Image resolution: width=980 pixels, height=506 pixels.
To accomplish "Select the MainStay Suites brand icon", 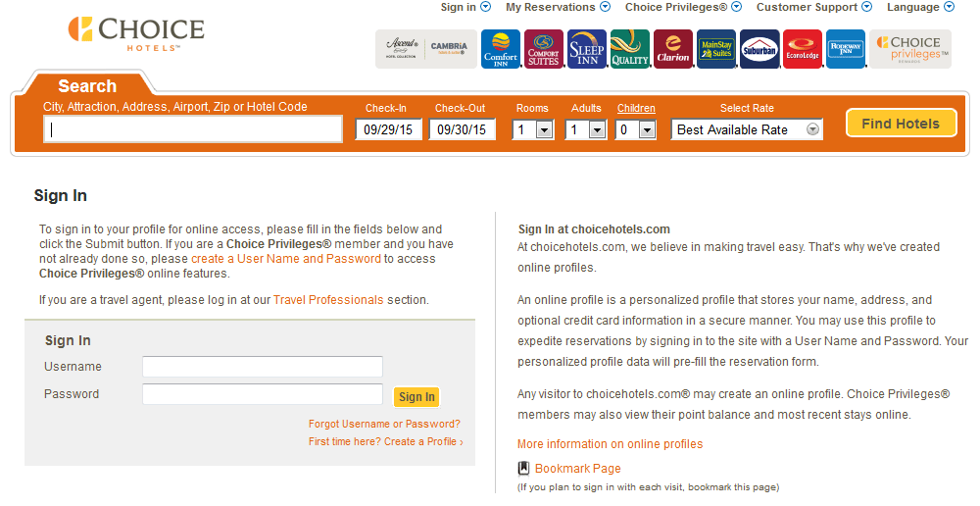I will (716, 49).
